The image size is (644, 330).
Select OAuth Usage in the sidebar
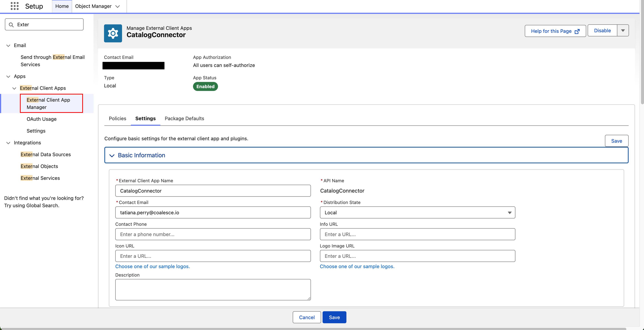[x=41, y=119]
